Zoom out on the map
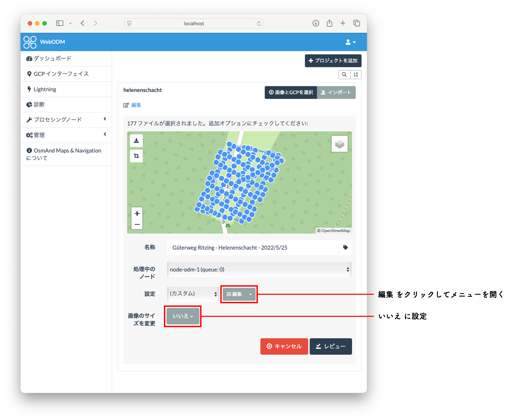 pos(137,224)
